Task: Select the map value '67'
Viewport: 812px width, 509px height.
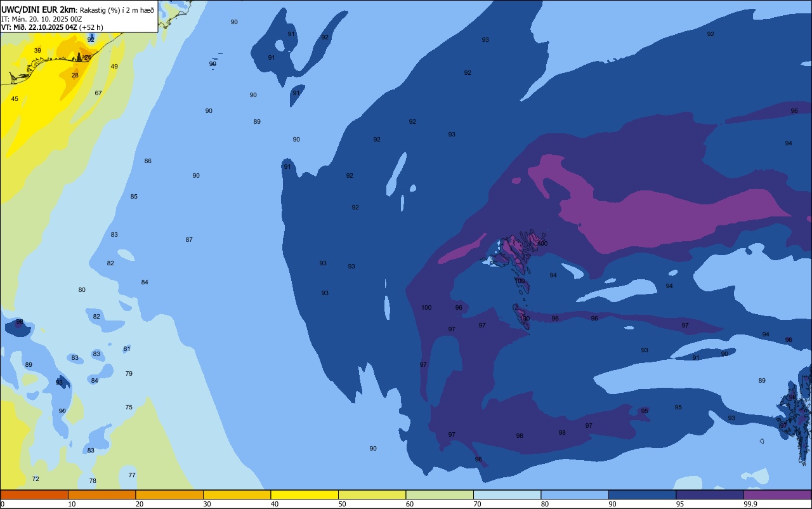Action: pos(98,93)
